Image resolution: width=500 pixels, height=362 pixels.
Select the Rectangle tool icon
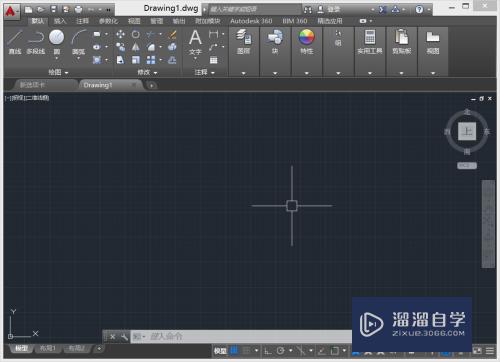pos(97,34)
